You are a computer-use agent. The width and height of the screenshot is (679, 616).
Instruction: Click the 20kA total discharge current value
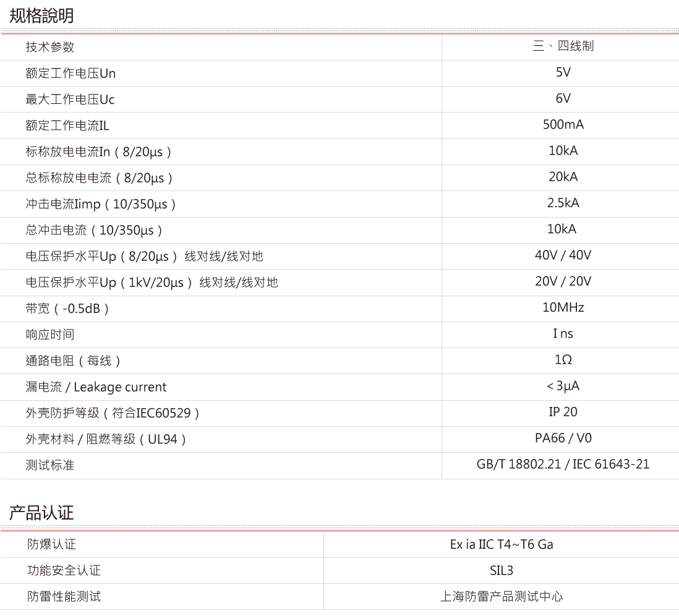coord(563,177)
